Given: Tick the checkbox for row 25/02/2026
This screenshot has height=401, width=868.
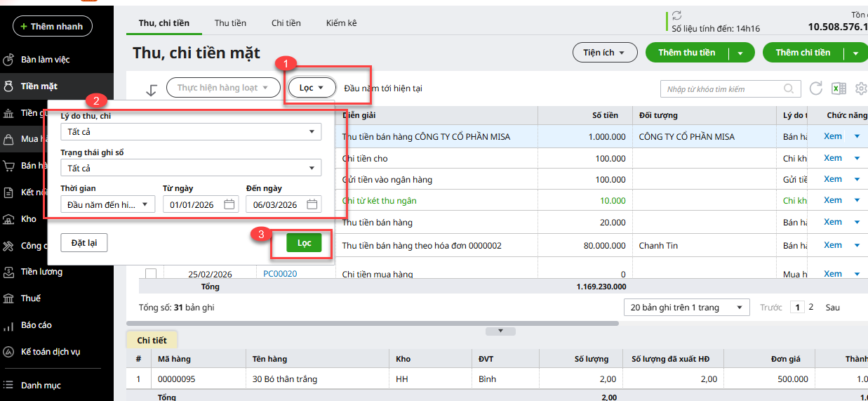Looking at the screenshot, I should 150,273.
